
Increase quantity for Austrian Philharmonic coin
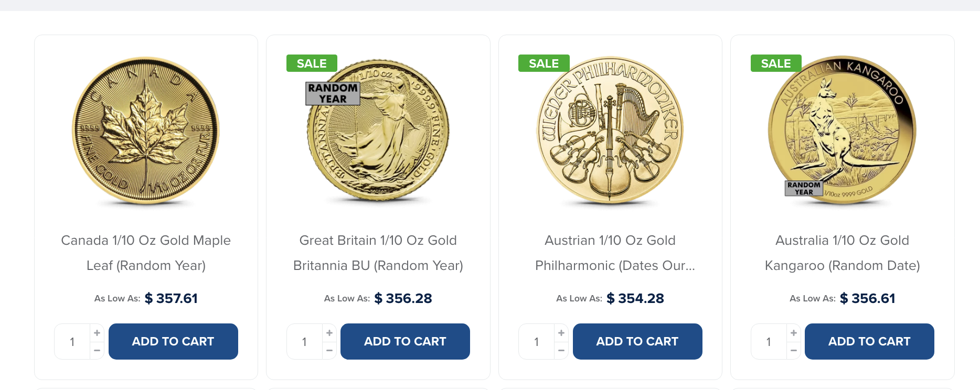point(561,333)
